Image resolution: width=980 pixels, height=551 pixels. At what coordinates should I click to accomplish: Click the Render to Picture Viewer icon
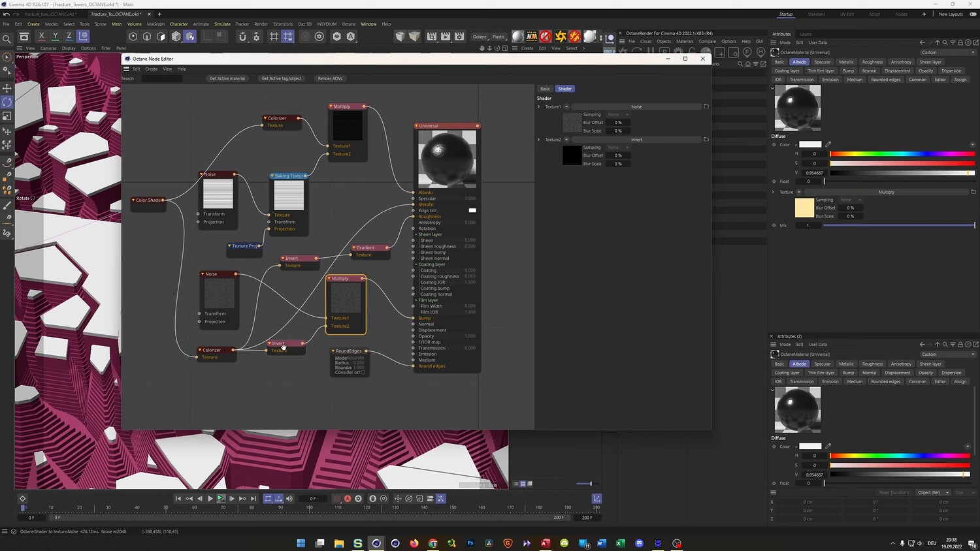click(446, 37)
